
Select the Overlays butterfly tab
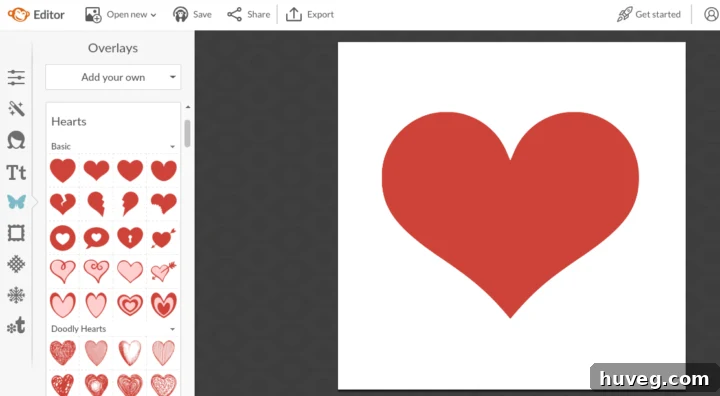(x=16, y=202)
